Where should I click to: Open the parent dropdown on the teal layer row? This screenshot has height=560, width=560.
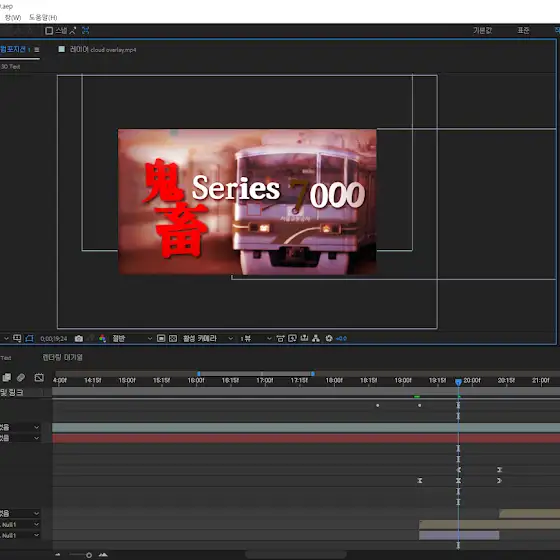[x=36, y=427]
